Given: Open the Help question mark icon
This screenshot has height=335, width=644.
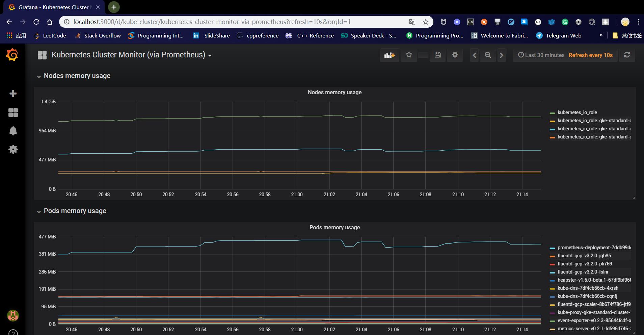Looking at the screenshot, I should [13, 332].
